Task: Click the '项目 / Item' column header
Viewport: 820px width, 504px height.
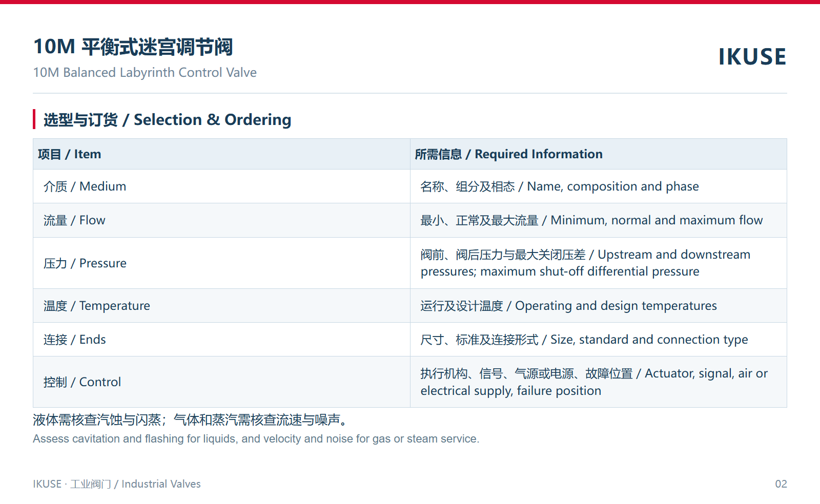Action: click(x=221, y=154)
